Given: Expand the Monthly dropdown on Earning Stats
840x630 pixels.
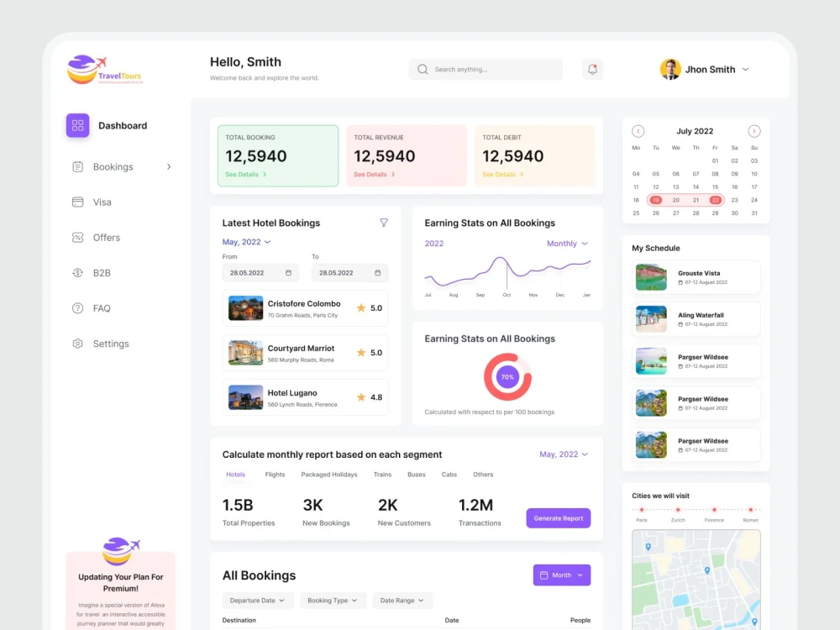Looking at the screenshot, I should pyautogui.click(x=567, y=243).
